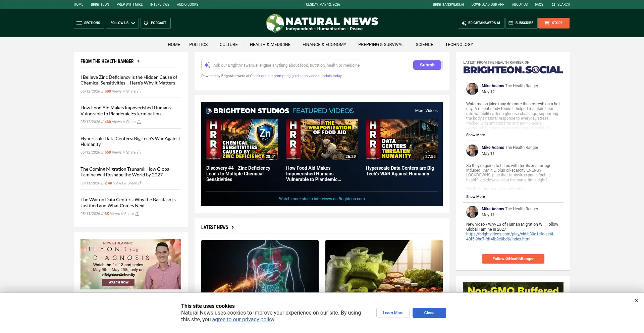Open Discovery #4 Zinc Deficiency video title

coord(238,174)
